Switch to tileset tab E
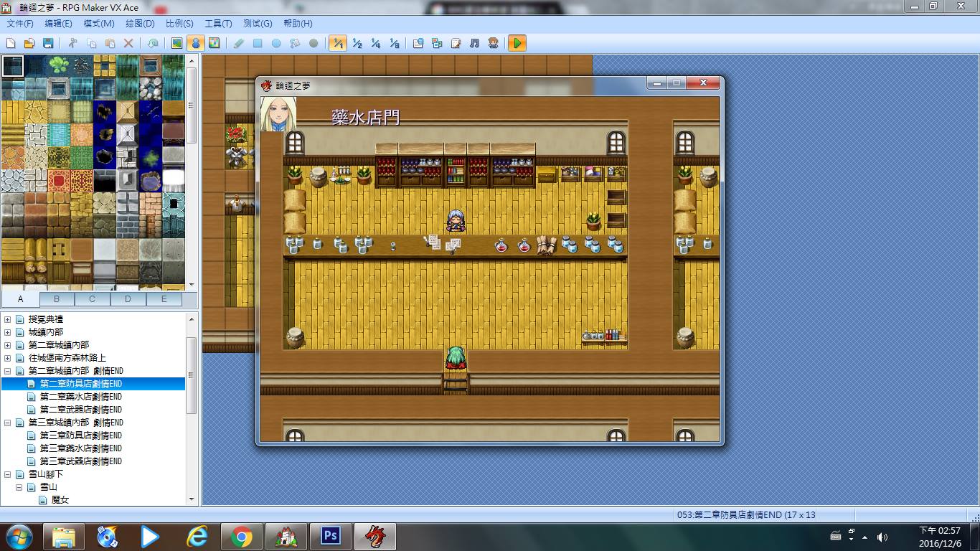Image resolution: width=980 pixels, height=551 pixels. [x=164, y=299]
